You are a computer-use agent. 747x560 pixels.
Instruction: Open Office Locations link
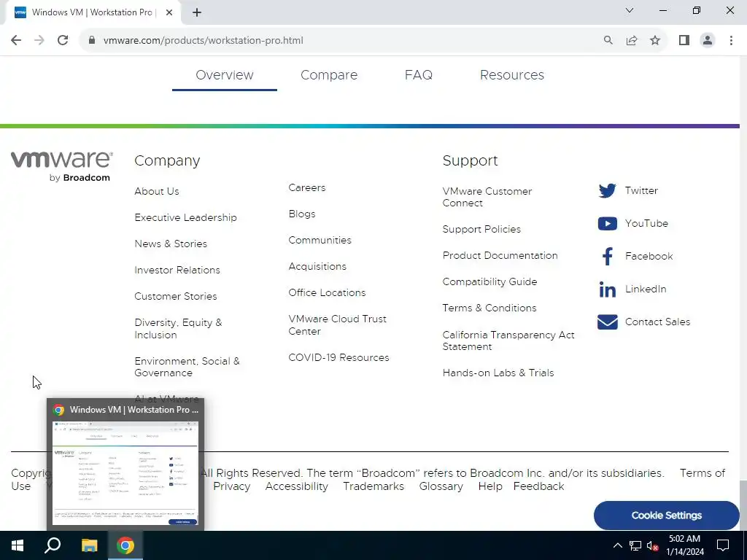(x=327, y=293)
